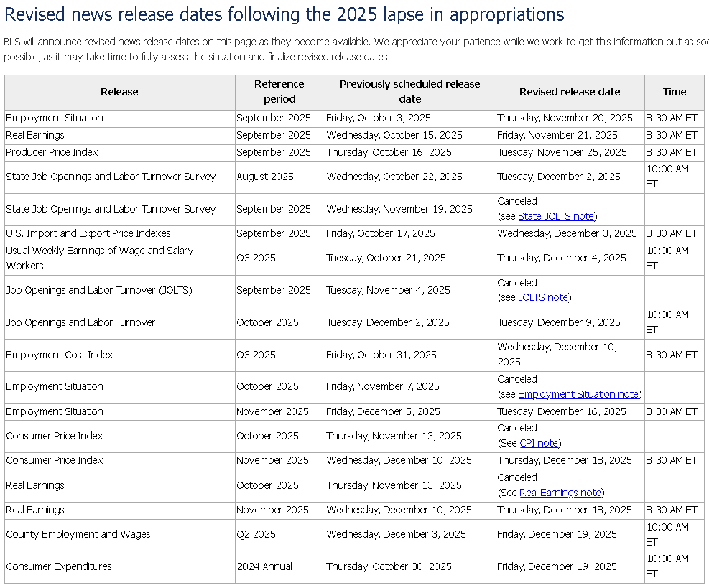709x588 pixels.
Task: Open the Employment Situation note link
Action: tap(578, 394)
